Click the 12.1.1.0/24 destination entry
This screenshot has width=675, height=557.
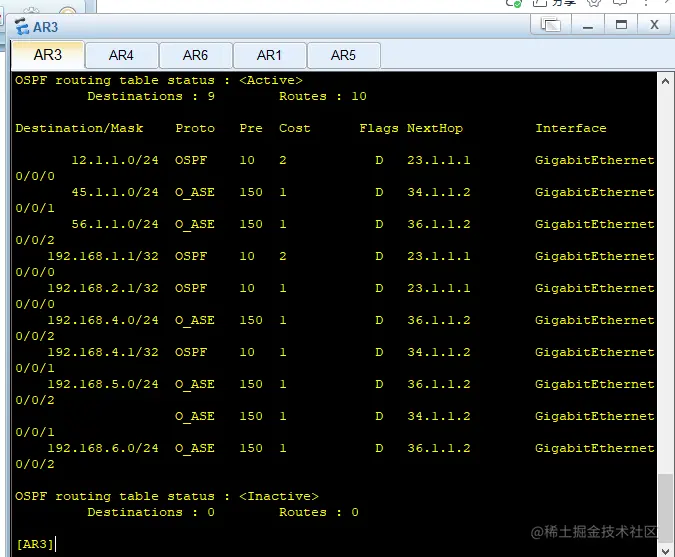click(x=115, y=160)
